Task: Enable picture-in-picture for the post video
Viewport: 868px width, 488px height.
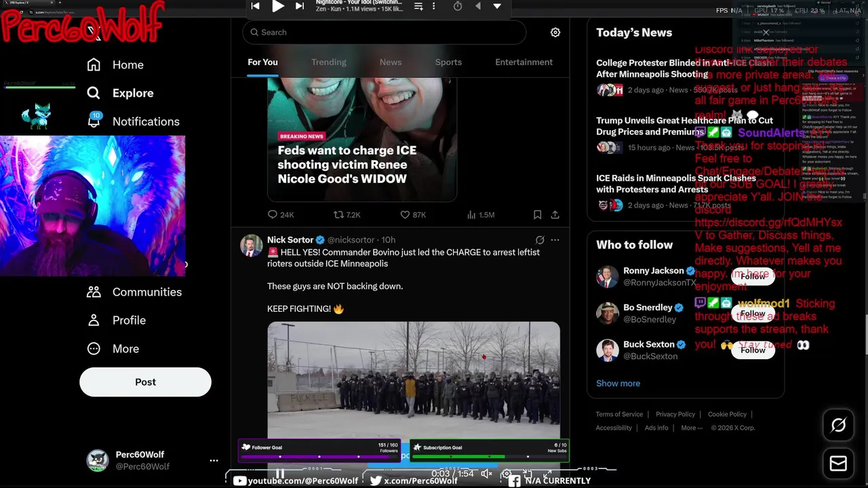Action: pyautogui.click(x=527, y=474)
